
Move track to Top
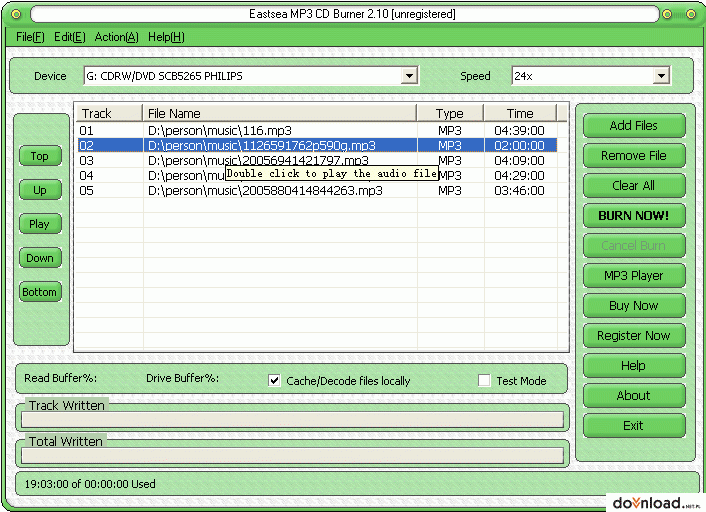(x=40, y=156)
